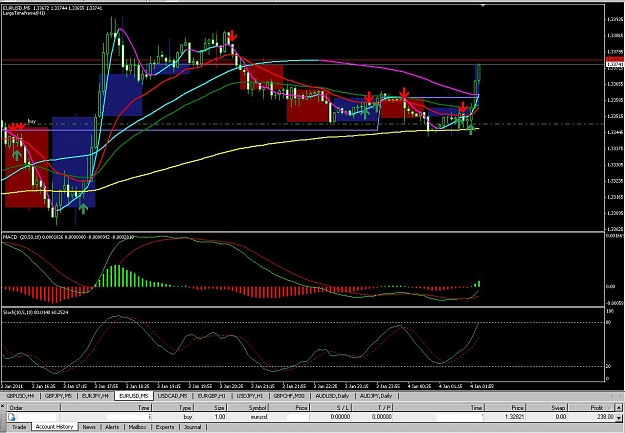
Task: Sort by the Swap column header
Action: [546, 407]
